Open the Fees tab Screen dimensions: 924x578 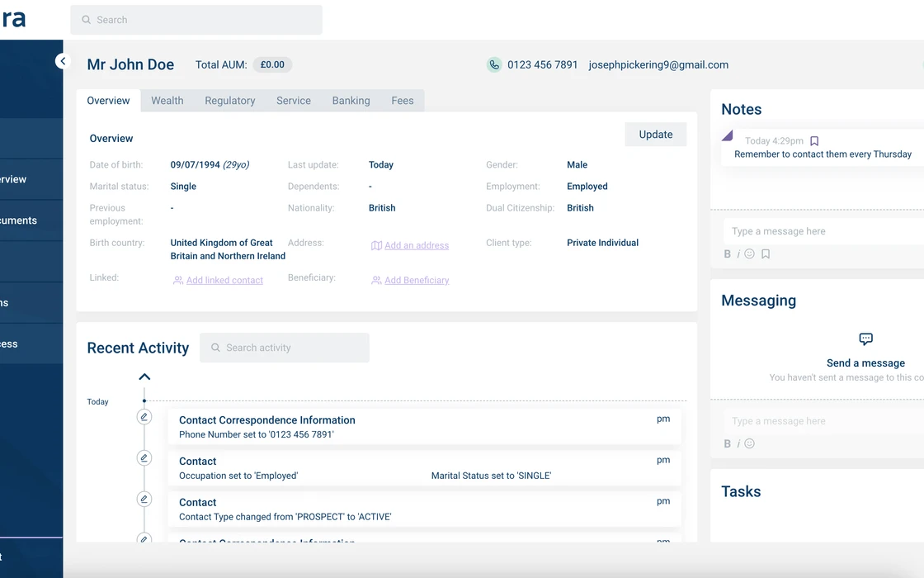pyautogui.click(x=403, y=101)
